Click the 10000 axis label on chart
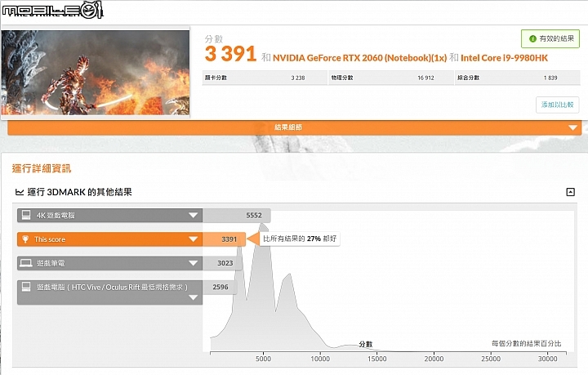 (320, 359)
